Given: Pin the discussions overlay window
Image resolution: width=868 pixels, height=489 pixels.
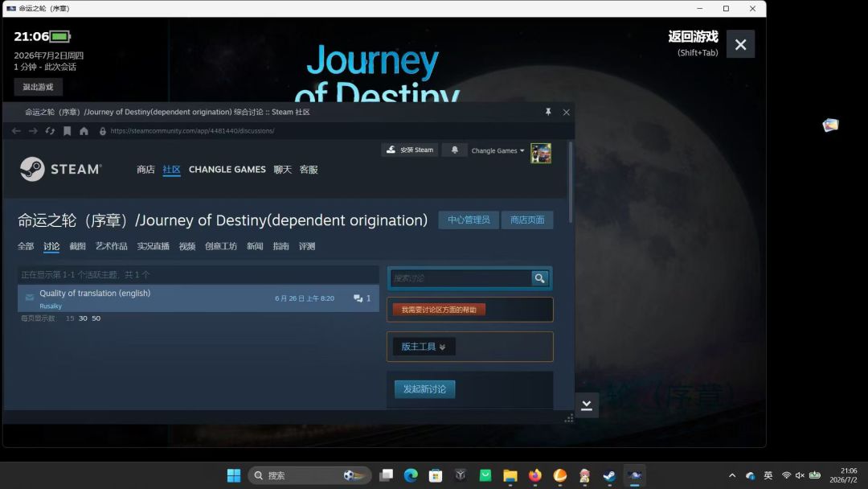Looking at the screenshot, I should point(548,112).
